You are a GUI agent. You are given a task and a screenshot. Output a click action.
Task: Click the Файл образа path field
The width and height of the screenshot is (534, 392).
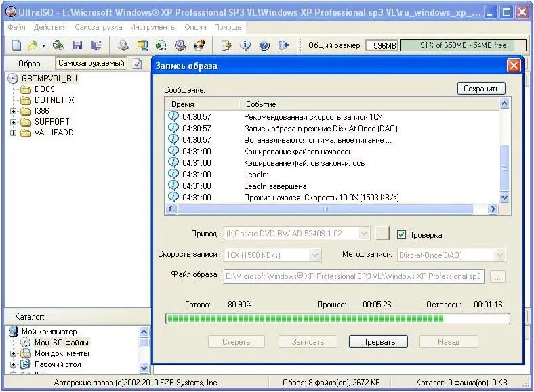click(354, 276)
